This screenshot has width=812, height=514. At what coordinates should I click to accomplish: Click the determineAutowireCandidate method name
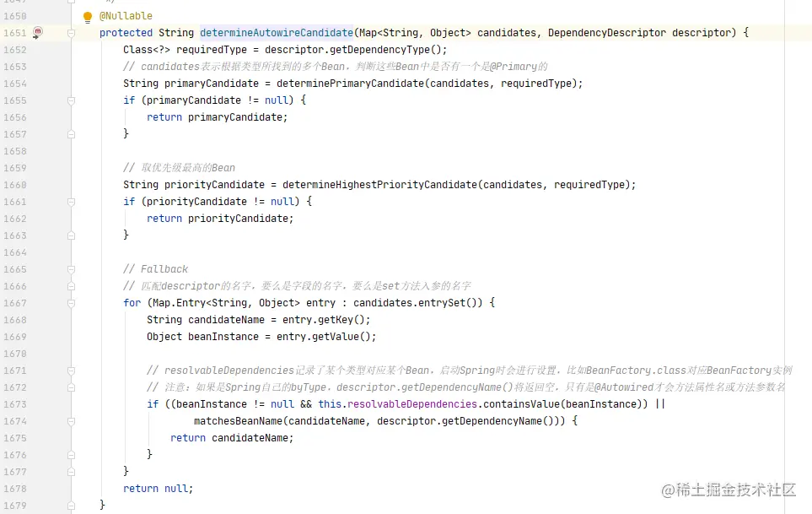point(277,33)
